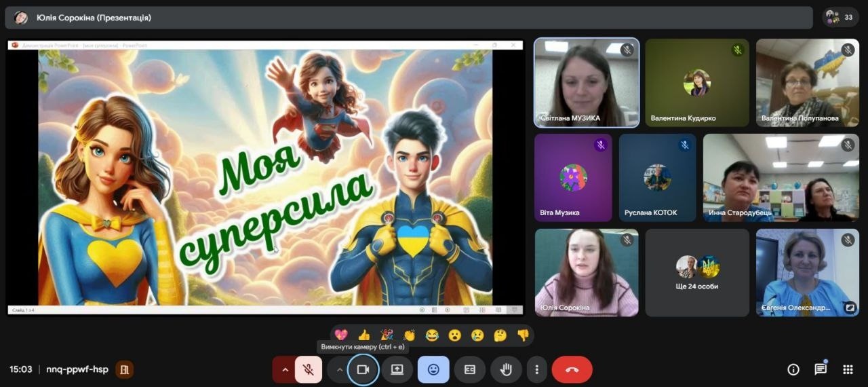The image size is (868, 387).
Task: Send the clapping hands reaction
Action: pos(409,335)
